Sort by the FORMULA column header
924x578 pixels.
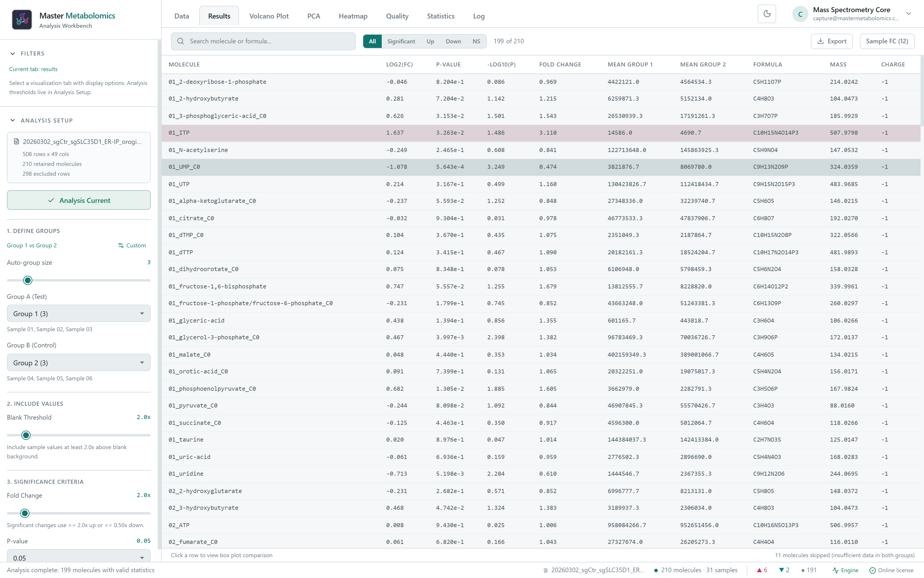click(767, 65)
